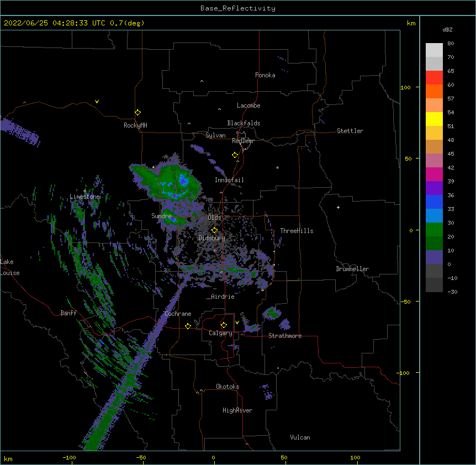This screenshot has height=465, width=476.
Task: Select the yellow diamond marker south of RedDeer
Action: pos(235,155)
